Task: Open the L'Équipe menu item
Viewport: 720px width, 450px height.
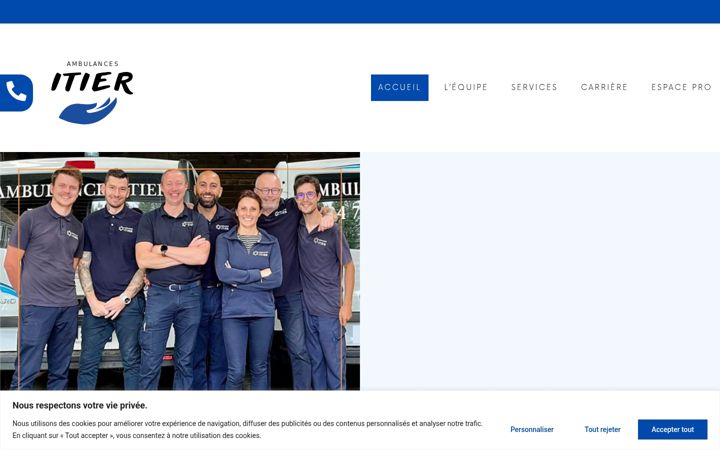Action: click(x=466, y=87)
